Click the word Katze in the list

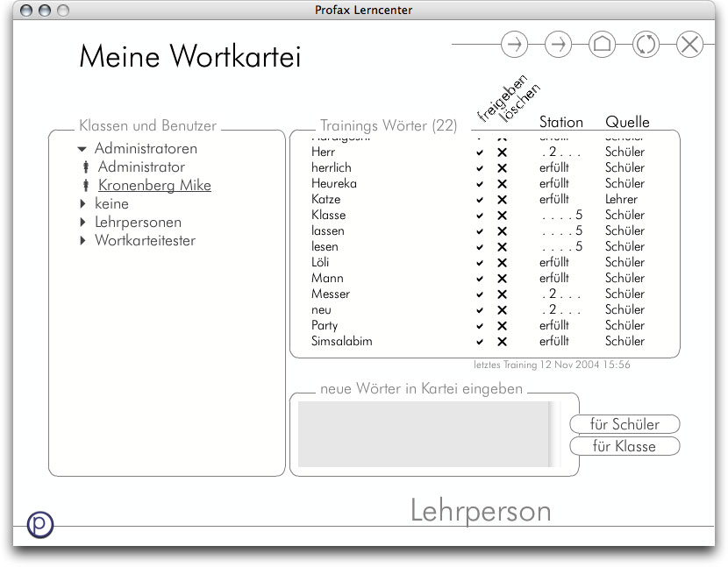point(326,200)
